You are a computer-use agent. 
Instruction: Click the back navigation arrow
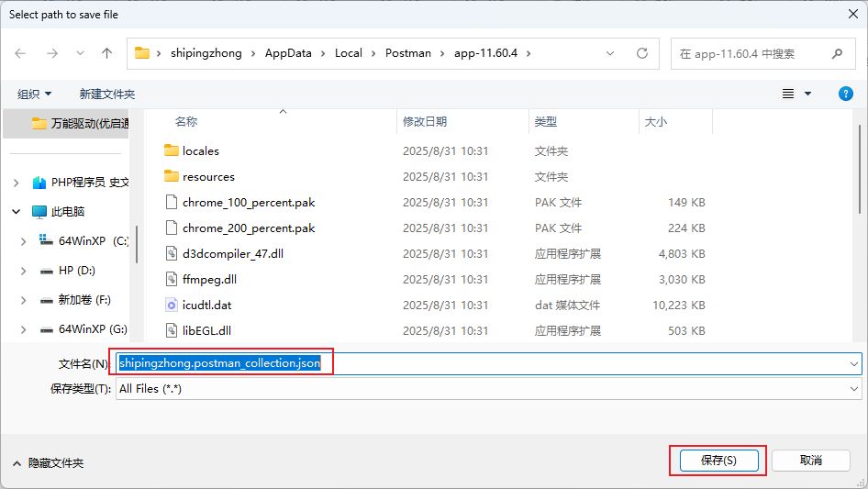pos(20,53)
